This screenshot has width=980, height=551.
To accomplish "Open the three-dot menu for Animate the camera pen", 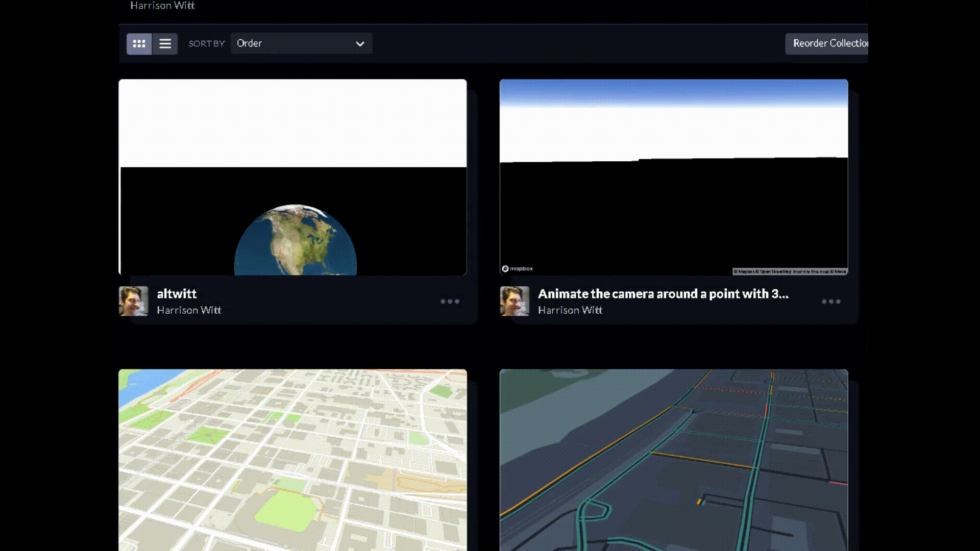I will tap(831, 302).
